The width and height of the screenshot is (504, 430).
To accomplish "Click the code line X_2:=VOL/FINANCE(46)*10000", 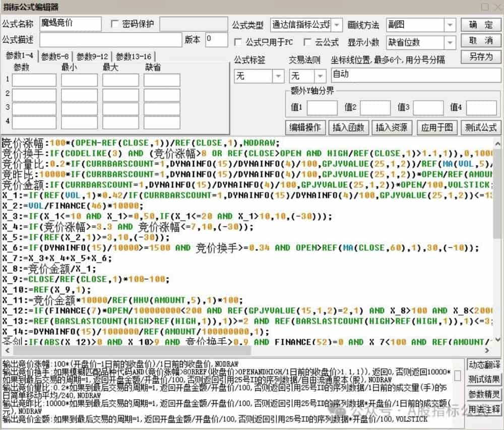I will [x=73, y=206].
